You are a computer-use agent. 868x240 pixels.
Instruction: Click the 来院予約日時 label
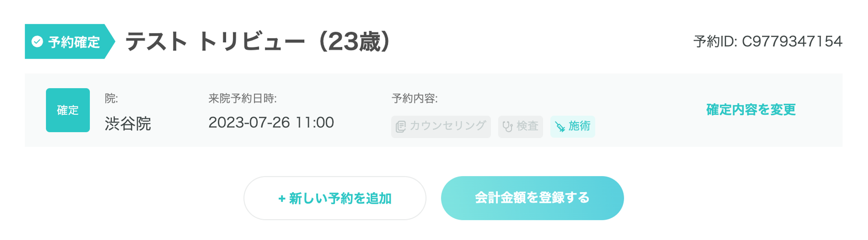pos(242,99)
